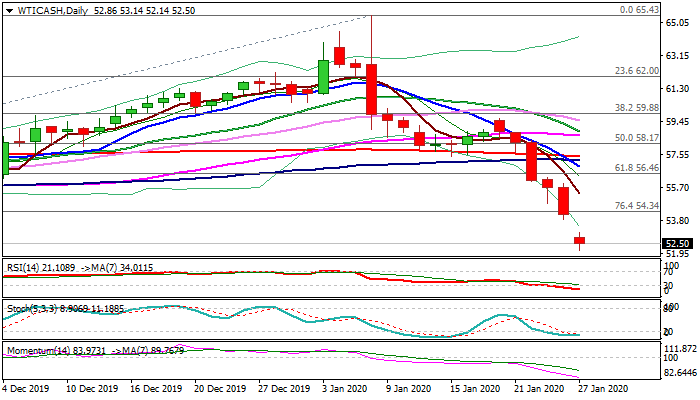This screenshot has height=400, width=700.
Task: Click the 59.45 price axis value
Action: point(677,121)
